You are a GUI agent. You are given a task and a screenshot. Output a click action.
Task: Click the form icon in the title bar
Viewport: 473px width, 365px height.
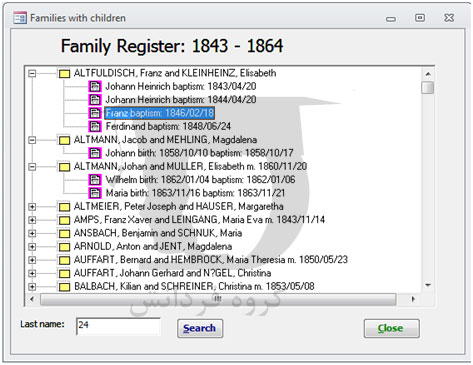pyautogui.click(x=20, y=18)
